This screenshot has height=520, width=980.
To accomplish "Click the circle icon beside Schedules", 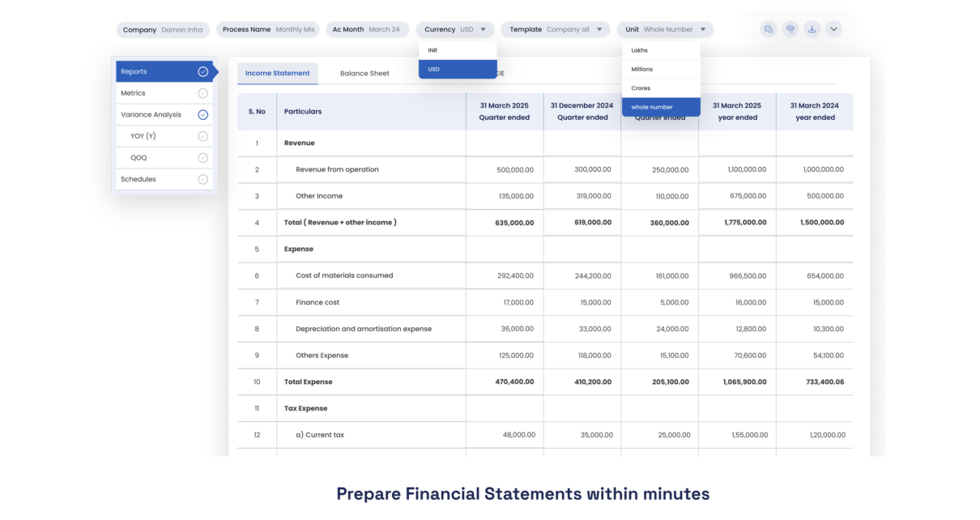I will click(202, 179).
